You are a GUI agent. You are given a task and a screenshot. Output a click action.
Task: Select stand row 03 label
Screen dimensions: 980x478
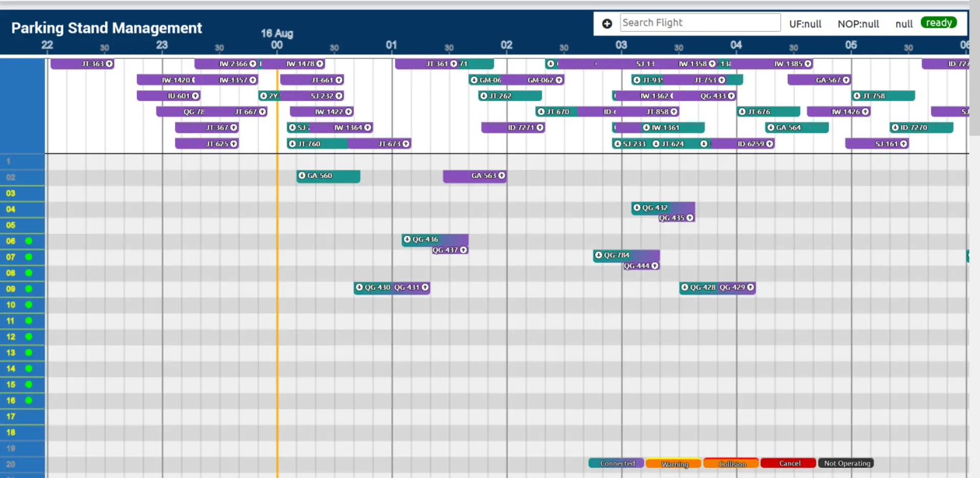tap(11, 193)
